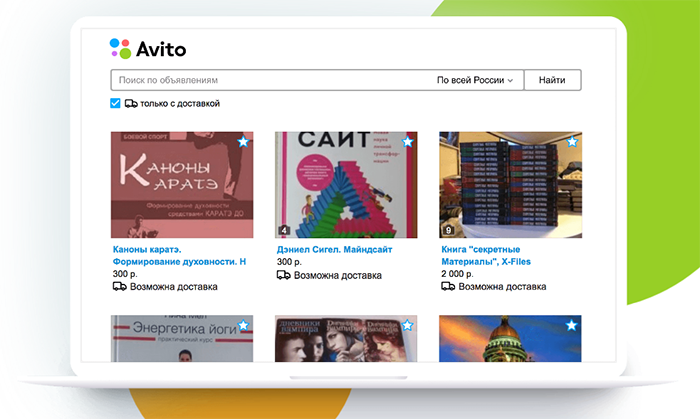Screen dimensions: 700x419
Task: Click the Avito logo
Action: click(148, 48)
